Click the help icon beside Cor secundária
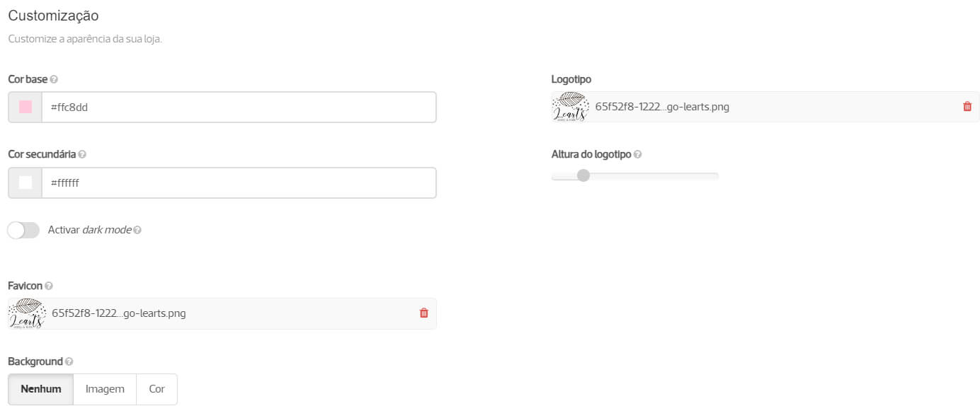The height and width of the screenshot is (406, 980). pyautogui.click(x=82, y=154)
